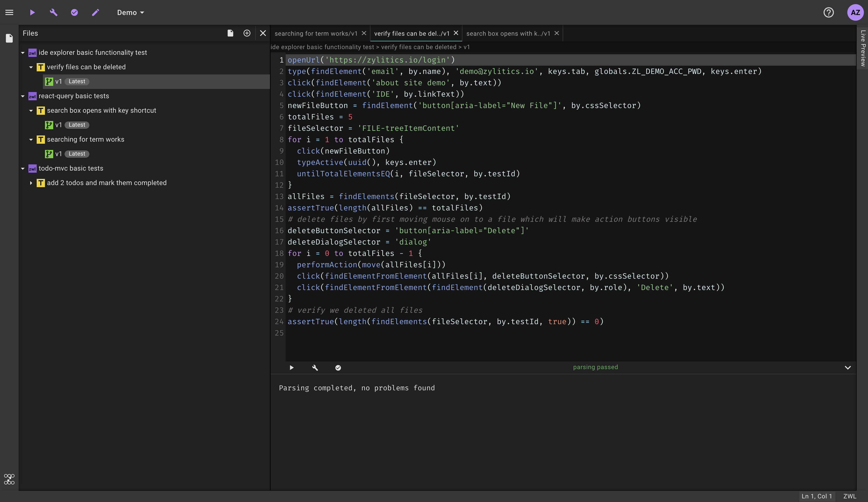Click the pencil edit icon in top toolbar
The height and width of the screenshot is (502, 868).
[x=95, y=12]
